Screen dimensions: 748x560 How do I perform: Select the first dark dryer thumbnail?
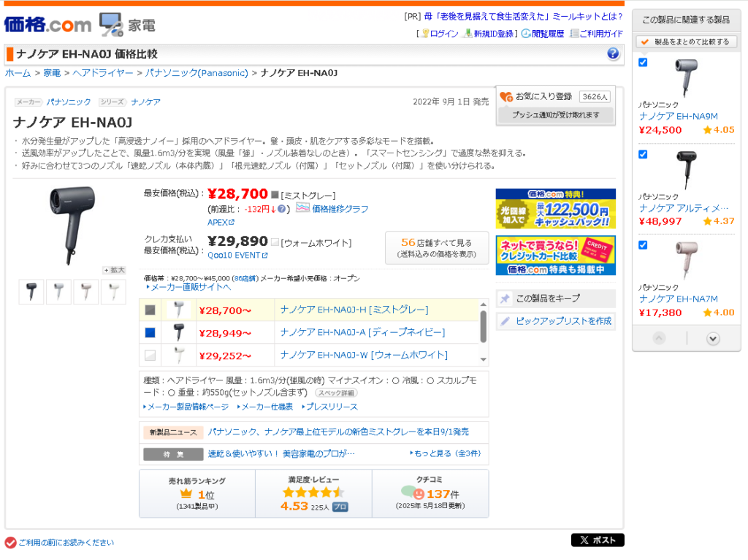coord(31,291)
